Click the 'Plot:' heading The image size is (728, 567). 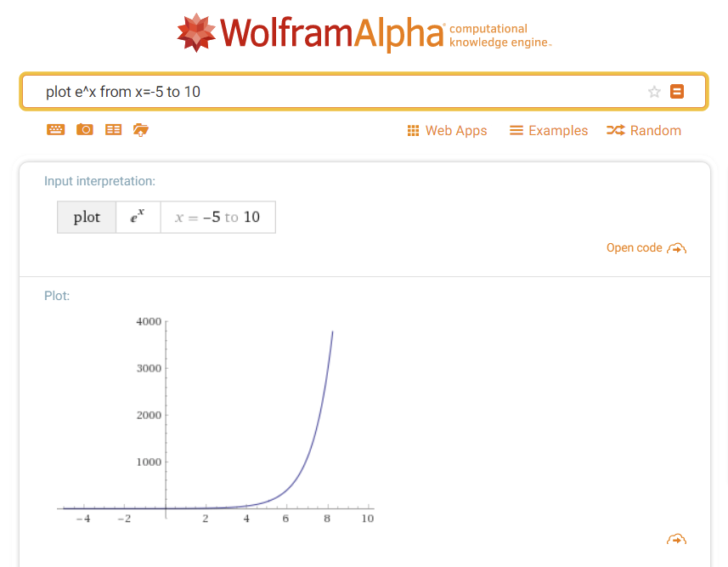[57, 296]
